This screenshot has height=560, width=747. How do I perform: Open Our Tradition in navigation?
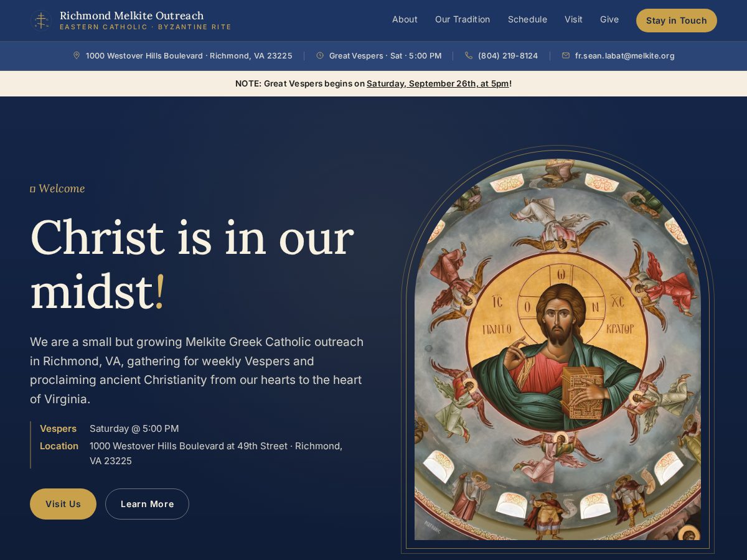coord(463,20)
